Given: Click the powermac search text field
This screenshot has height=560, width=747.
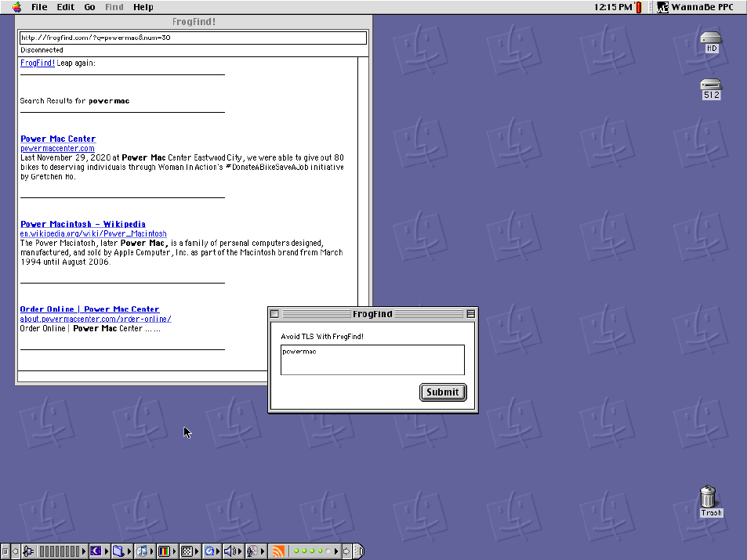Looking at the screenshot, I should coord(372,360).
